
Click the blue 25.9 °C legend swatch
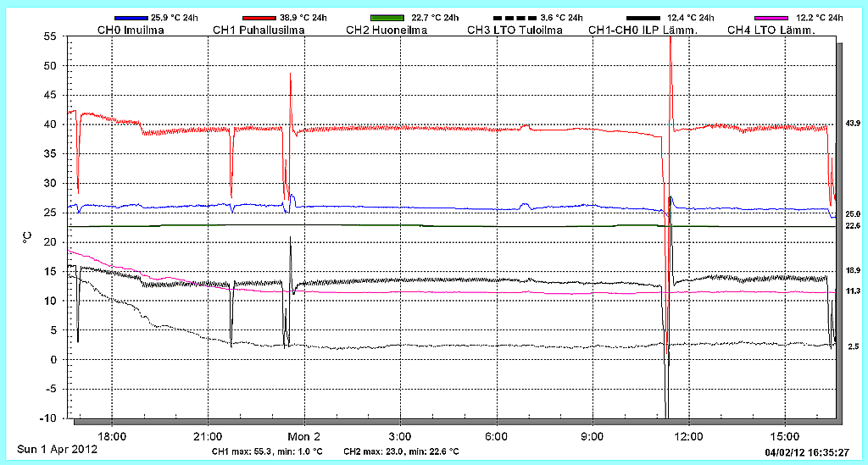(131, 18)
